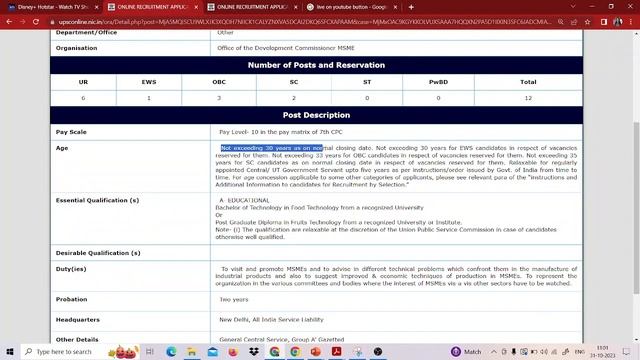Image resolution: width=640 pixels, height=360 pixels.
Task: Open File Explorer from the taskbar
Action: click(x=191, y=352)
